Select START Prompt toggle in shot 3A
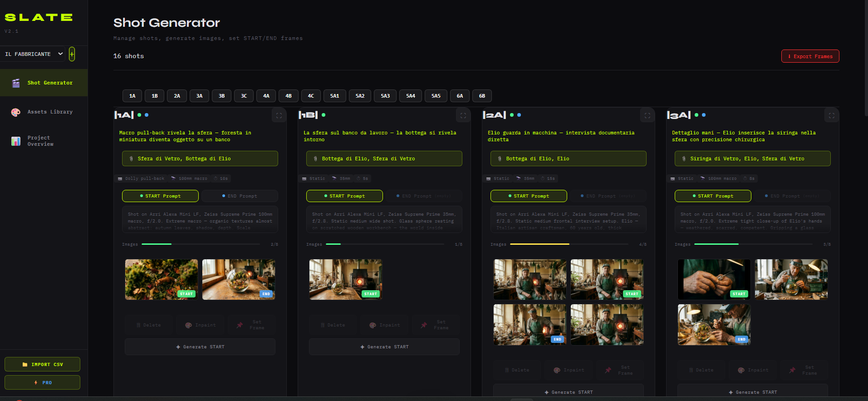This screenshot has width=868, height=401. click(713, 196)
